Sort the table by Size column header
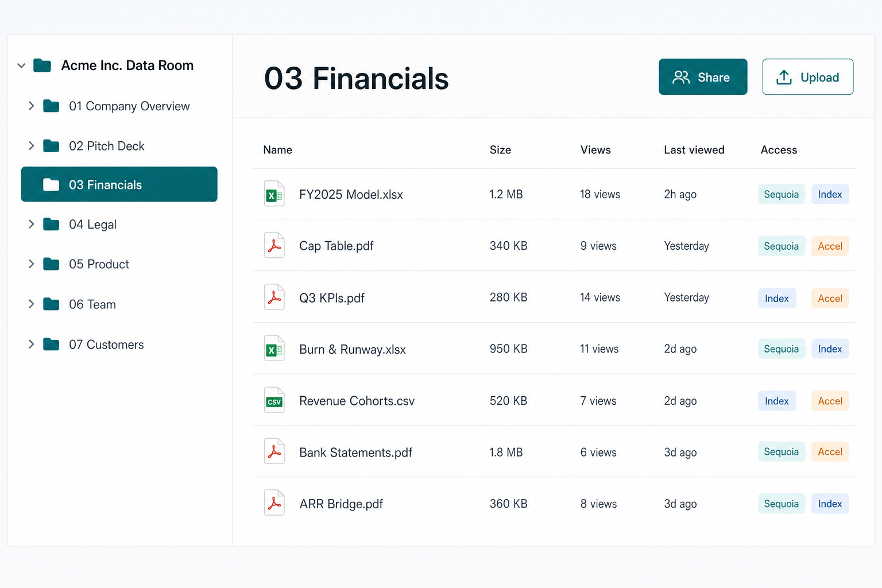Screen dimensions: 882x588 point(500,150)
